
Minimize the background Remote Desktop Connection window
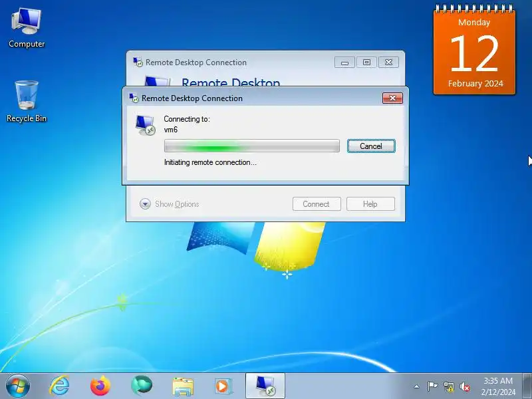[x=344, y=63]
